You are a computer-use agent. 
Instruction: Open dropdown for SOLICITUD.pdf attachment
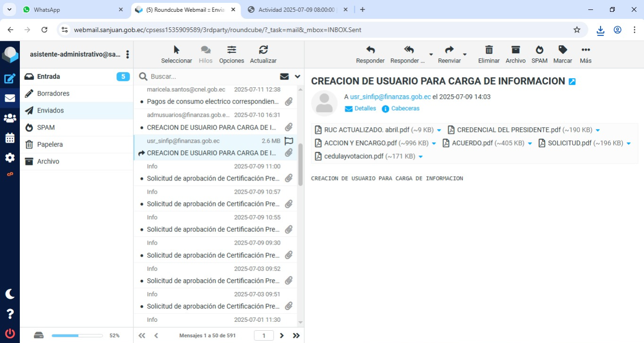point(628,143)
